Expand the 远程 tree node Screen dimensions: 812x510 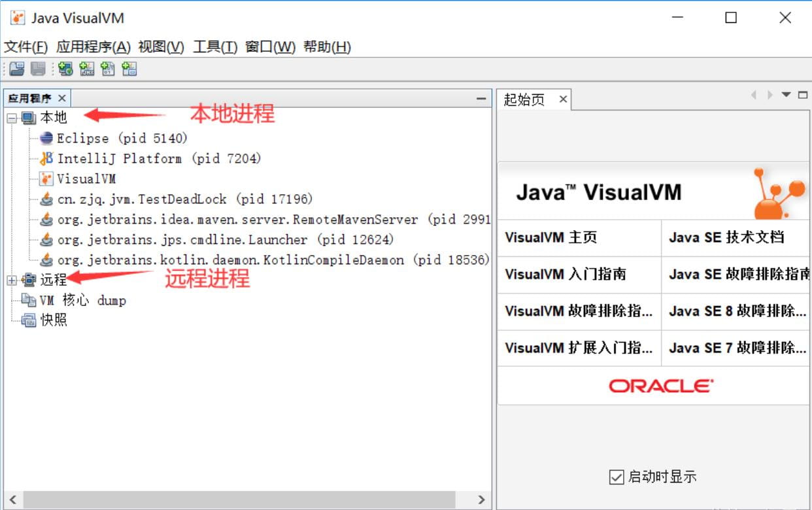click(x=11, y=280)
